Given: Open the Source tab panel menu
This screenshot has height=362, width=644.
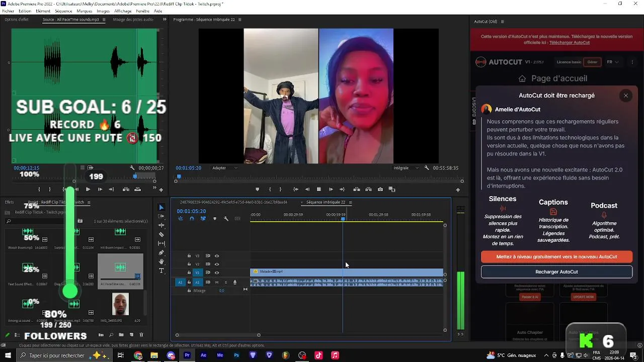Looking at the screenshot, I should (x=104, y=20).
